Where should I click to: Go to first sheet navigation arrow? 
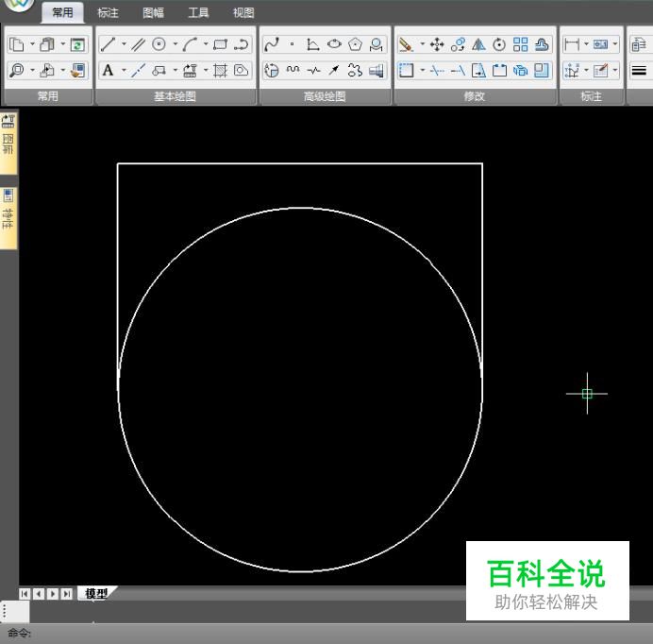click(x=25, y=594)
